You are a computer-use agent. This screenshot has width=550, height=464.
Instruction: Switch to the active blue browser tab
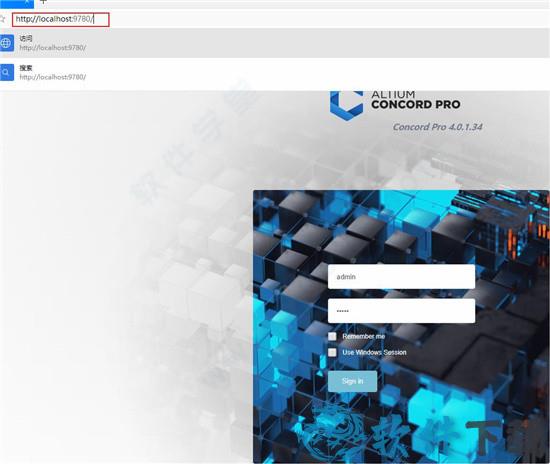tap(16, 3)
